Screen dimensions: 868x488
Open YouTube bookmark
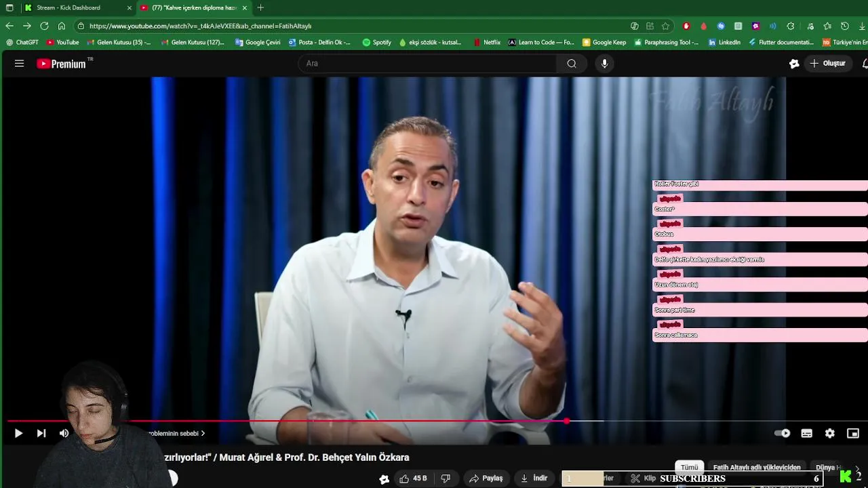(x=62, y=42)
